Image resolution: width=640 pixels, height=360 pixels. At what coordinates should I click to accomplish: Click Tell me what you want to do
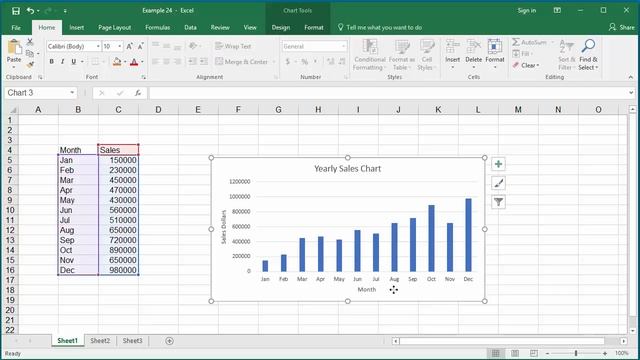coord(380,28)
